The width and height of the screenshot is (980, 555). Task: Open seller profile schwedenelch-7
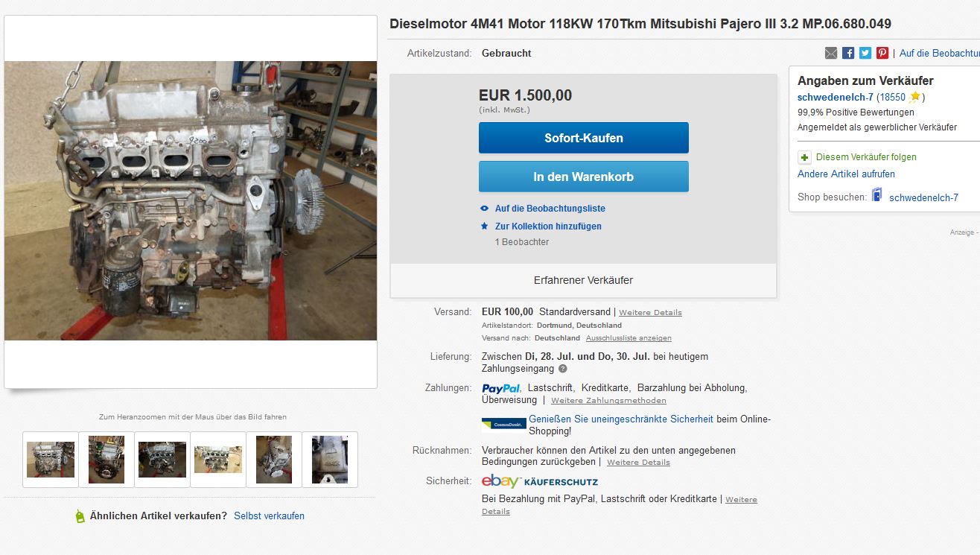[836, 97]
